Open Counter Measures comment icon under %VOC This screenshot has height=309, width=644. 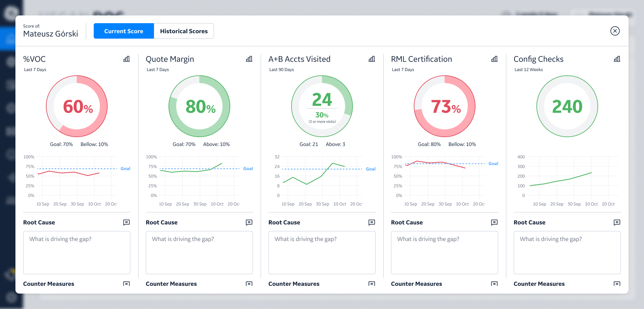126,284
